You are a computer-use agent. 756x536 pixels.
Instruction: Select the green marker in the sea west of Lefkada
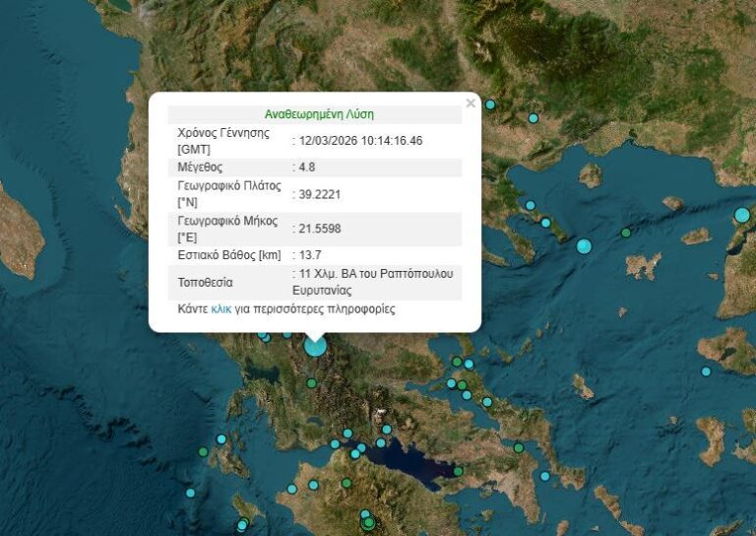203,452
